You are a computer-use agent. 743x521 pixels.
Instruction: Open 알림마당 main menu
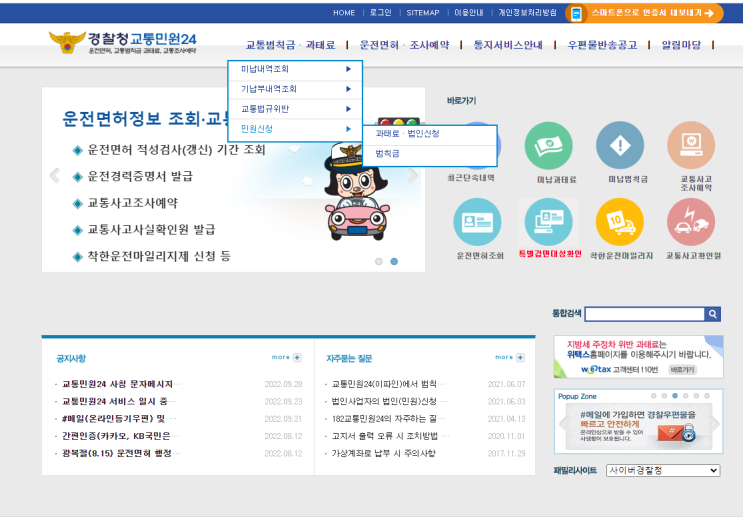click(x=681, y=45)
